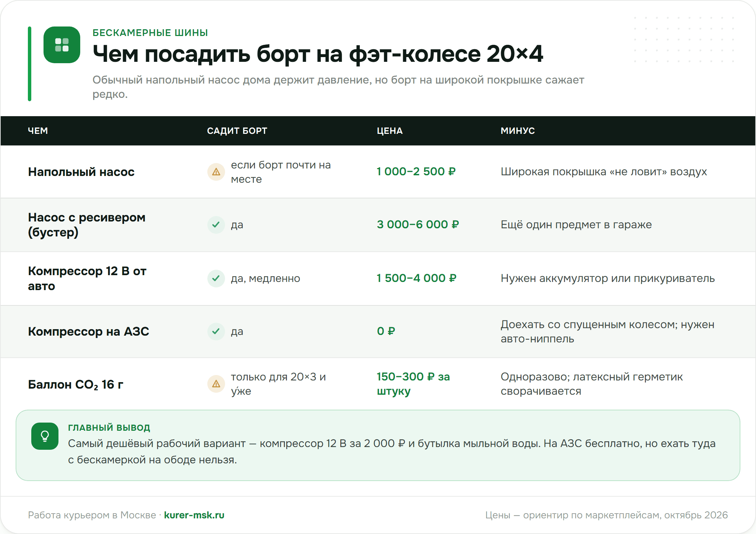Click the subtitle 'Обычный напольный насос дома' text

pyautogui.click(x=338, y=87)
